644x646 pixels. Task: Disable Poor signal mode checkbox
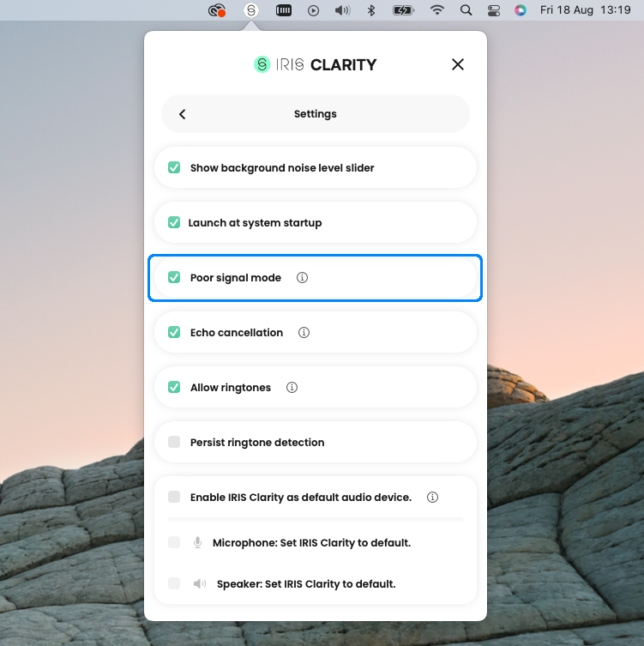coord(174,278)
